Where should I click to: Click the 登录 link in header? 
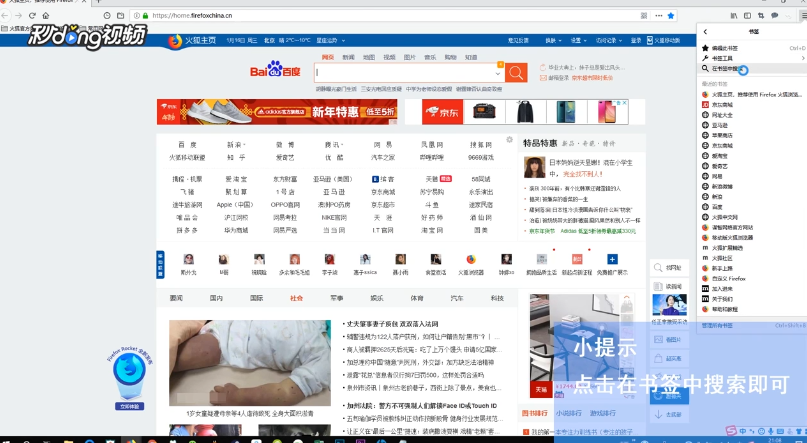click(636, 40)
